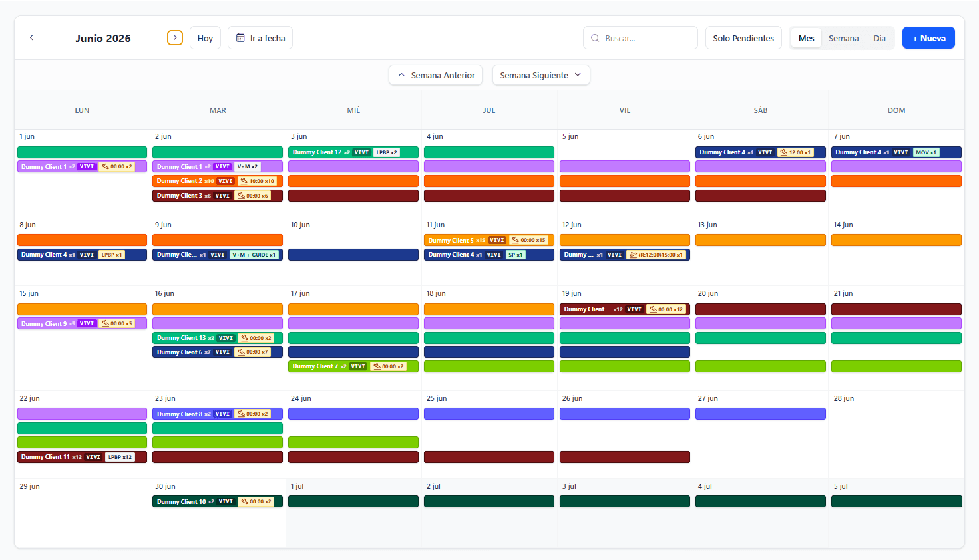Click the 00:00 x6 shoe badge on Dummy Client 3
Viewport: 979px width, 560px height.
[x=253, y=196]
